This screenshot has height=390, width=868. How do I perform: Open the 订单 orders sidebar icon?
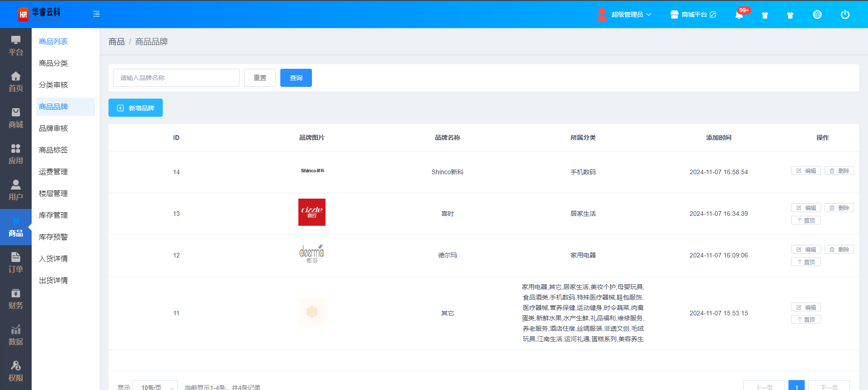tap(16, 263)
